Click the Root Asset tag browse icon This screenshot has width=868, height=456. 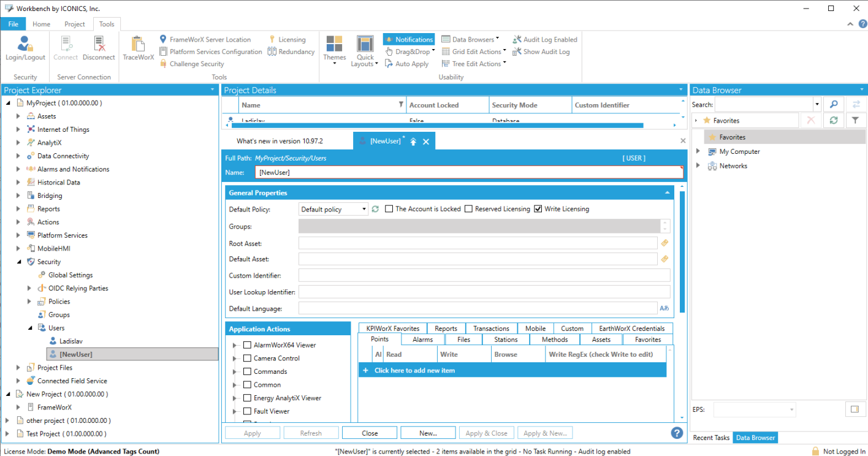coord(664,243)
